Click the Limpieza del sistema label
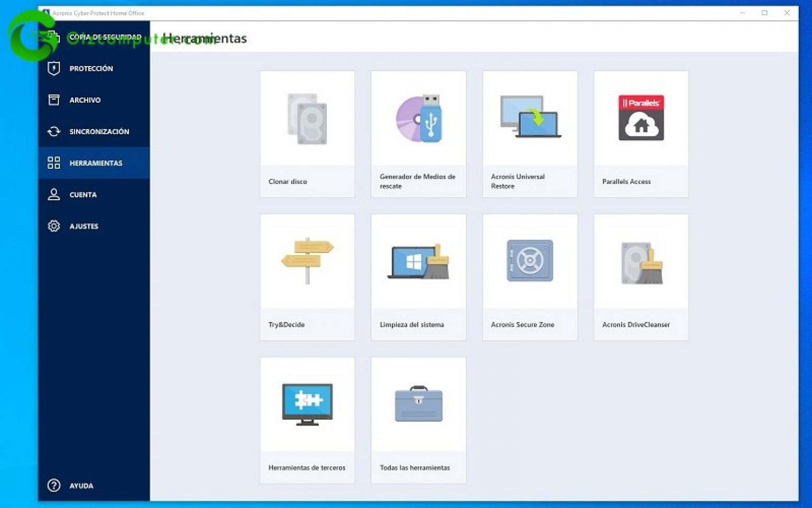 (x=412, y=324)
